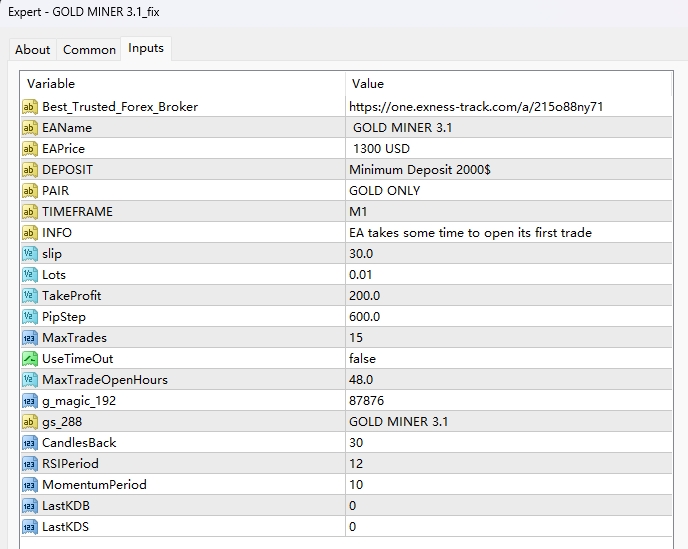Screen dimensions: 688x549
Task: Click the string icon beside DEPOSIT
Action: coord(29,170)
